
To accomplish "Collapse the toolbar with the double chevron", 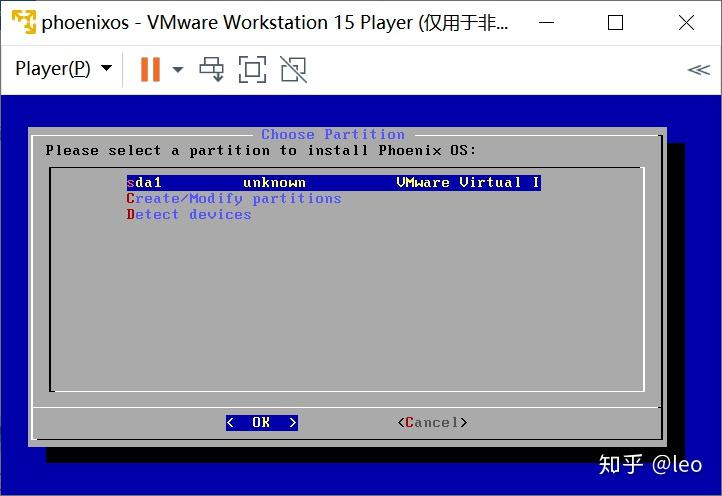I will click(699, 70).
